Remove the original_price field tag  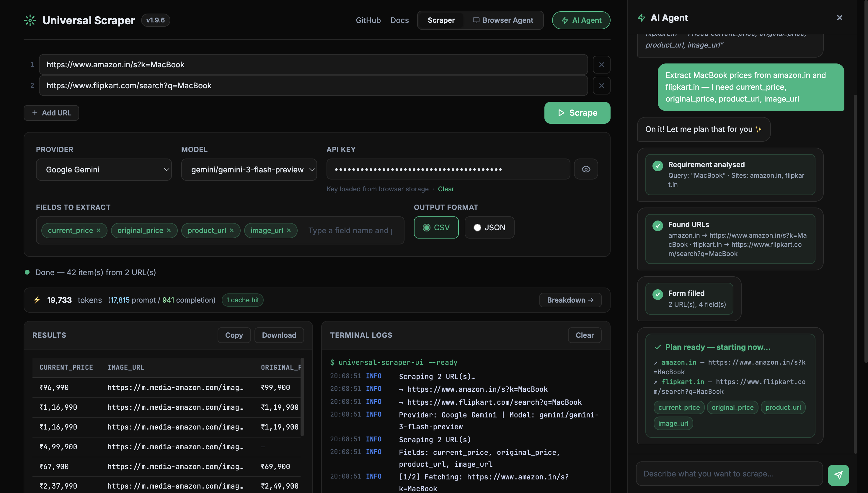[169, 230]
